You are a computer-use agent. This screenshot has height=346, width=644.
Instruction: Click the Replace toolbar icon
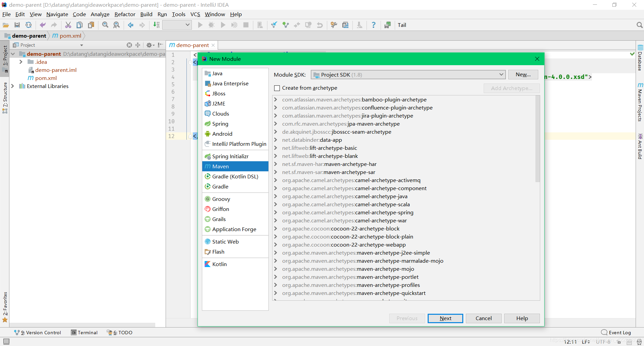tap(117, 25)
